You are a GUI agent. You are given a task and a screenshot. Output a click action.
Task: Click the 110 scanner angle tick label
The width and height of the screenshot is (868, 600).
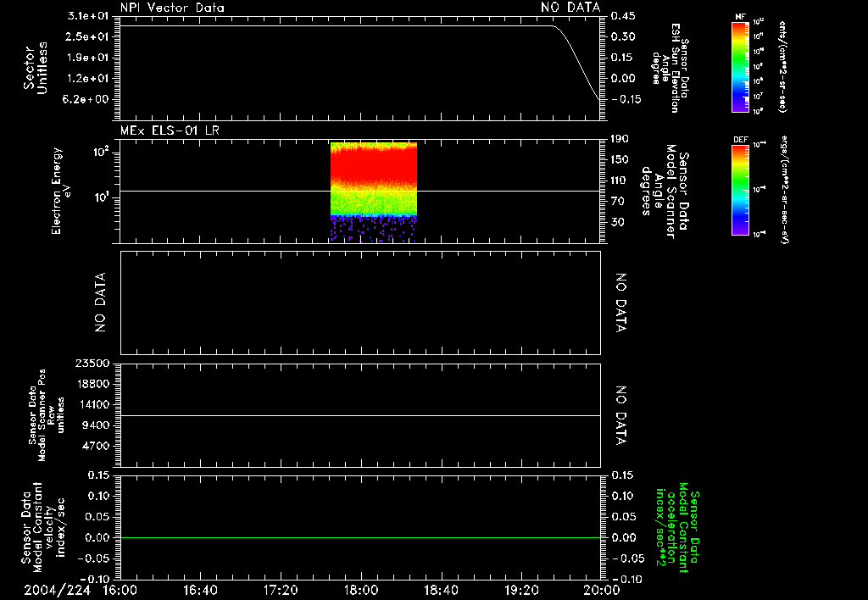tap(620, 181)
